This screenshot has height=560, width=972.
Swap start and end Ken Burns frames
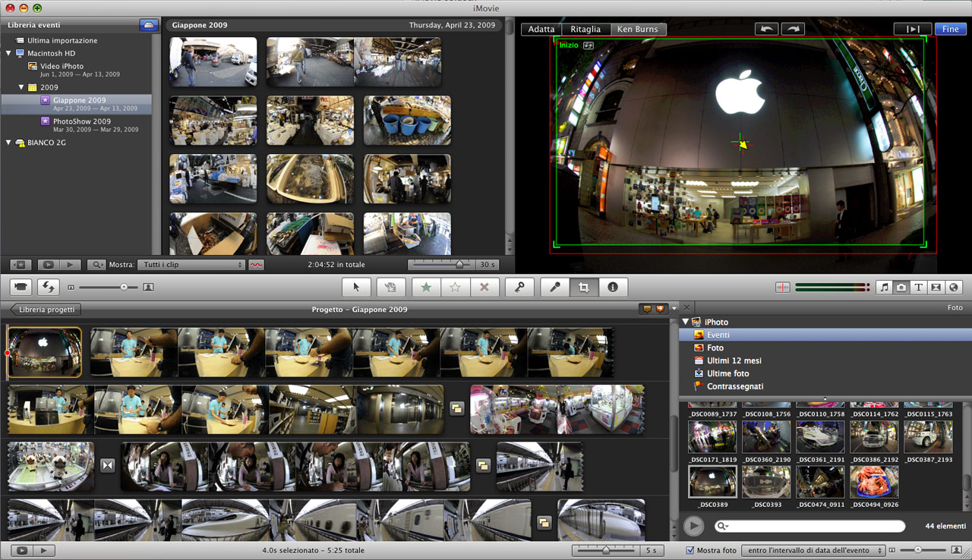point(589,46)
